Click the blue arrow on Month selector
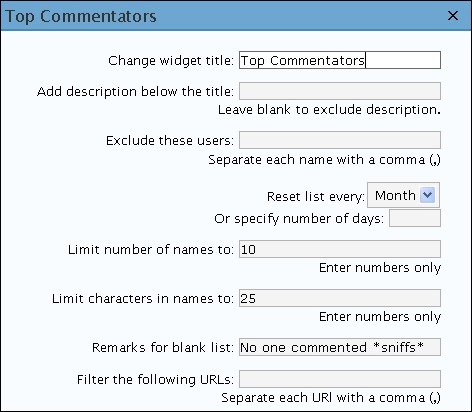This screenshot has height=412, width=472. point(427,195)
